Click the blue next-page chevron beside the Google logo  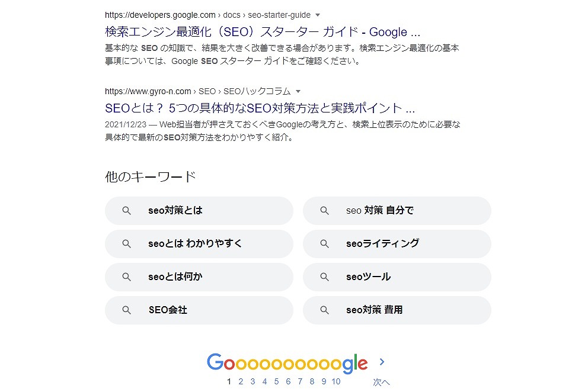click(x=382, y=362)
